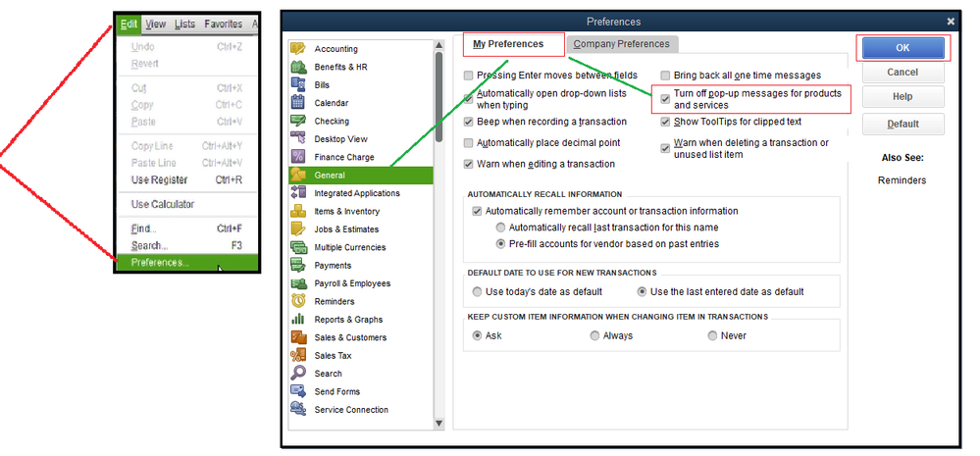Select the Checking category icon
The height and width of the screenshot is (456, 980).
(298, 122)
